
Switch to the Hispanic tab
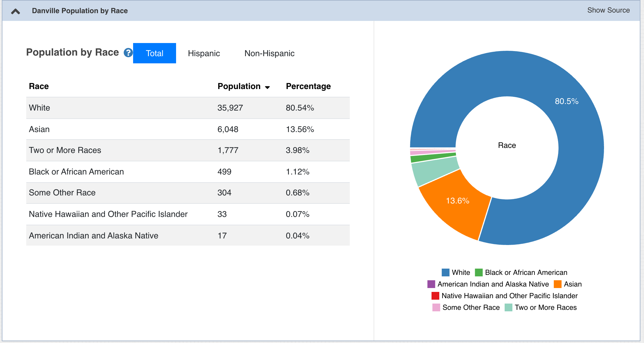pos(204,53)
